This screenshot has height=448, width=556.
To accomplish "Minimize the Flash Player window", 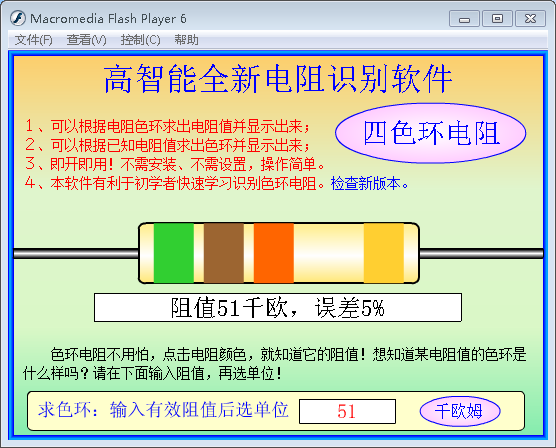I will click(464, 19).
